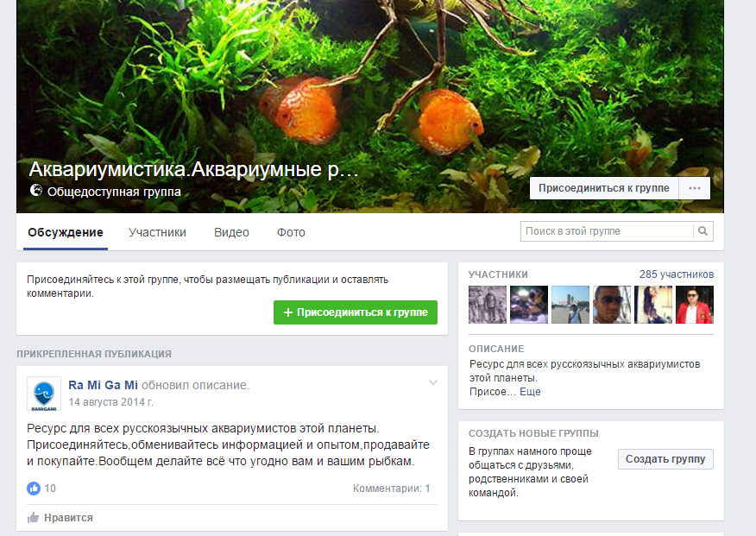Switch to the Обсуждение tab
756x536 pixels.
pyautogui.click(x=66, y=232)
